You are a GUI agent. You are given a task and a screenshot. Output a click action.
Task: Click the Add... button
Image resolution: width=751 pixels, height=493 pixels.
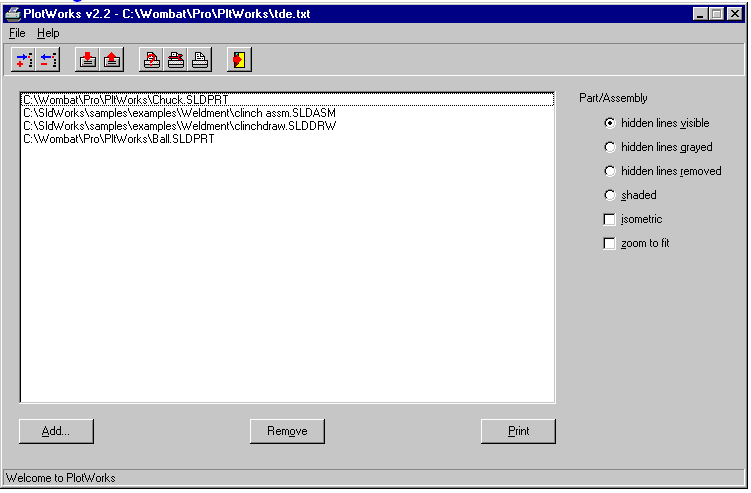tap(56, 431)
